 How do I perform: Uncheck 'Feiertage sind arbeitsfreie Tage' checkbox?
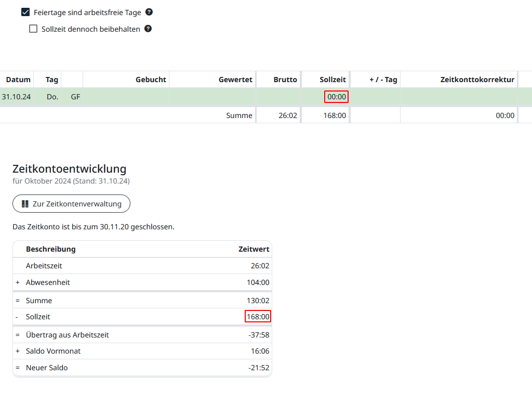point(25,12)
